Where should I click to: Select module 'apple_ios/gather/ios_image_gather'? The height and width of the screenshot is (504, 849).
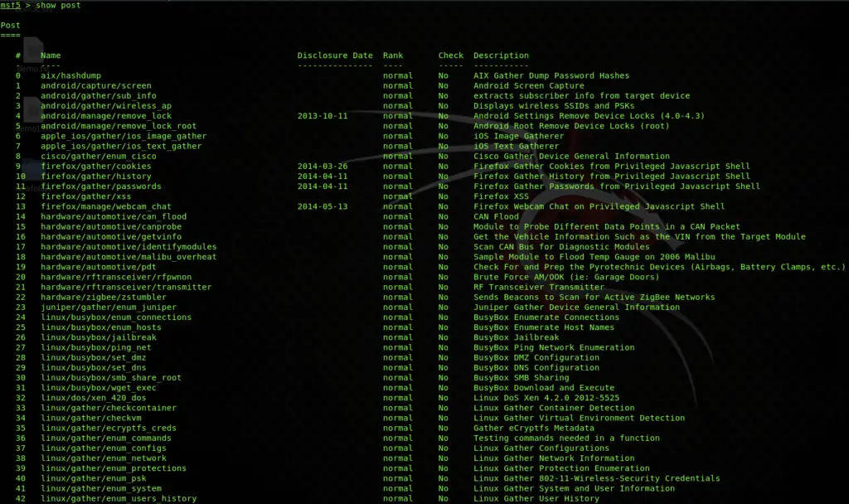124,137
